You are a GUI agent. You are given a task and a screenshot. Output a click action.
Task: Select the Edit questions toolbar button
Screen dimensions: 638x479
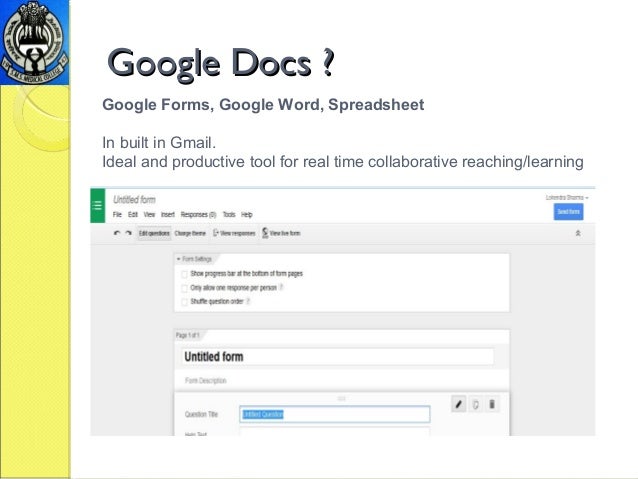tap(154, 233)
